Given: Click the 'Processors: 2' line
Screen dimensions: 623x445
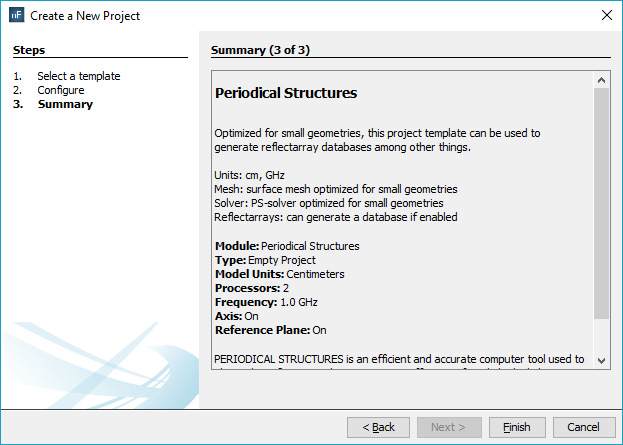Looking at the screenshot, I should (x=250, y=288).
